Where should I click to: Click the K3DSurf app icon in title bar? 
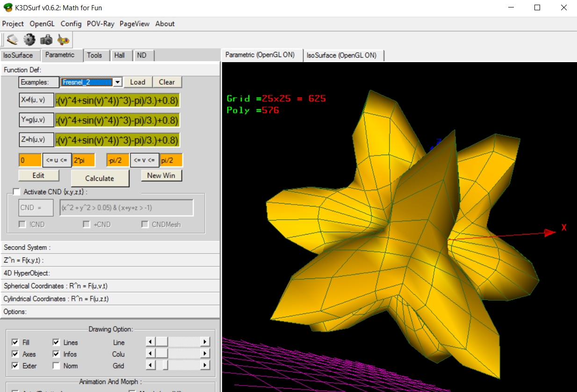[x=8, y=7]
